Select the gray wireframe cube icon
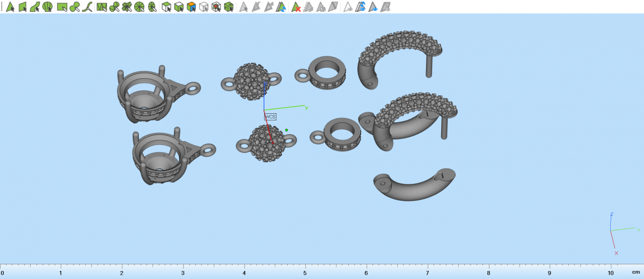The height and width of the screenshot is (279, 644). pyautogui.click(x=203, y=7)
